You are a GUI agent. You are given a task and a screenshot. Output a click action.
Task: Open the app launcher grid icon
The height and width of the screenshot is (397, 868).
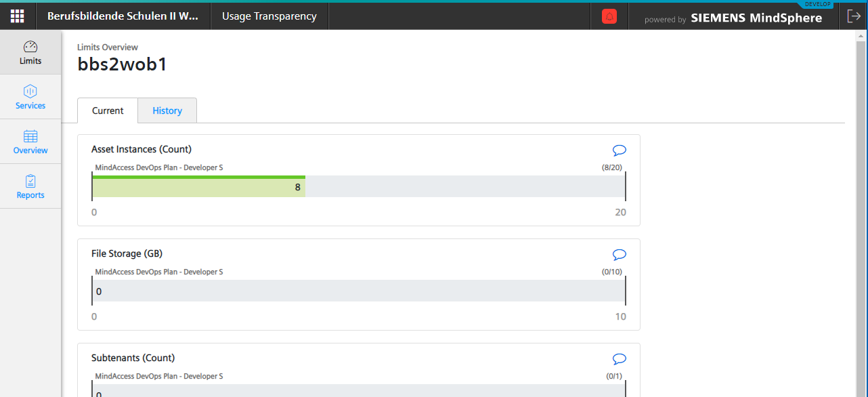point(18,16)
